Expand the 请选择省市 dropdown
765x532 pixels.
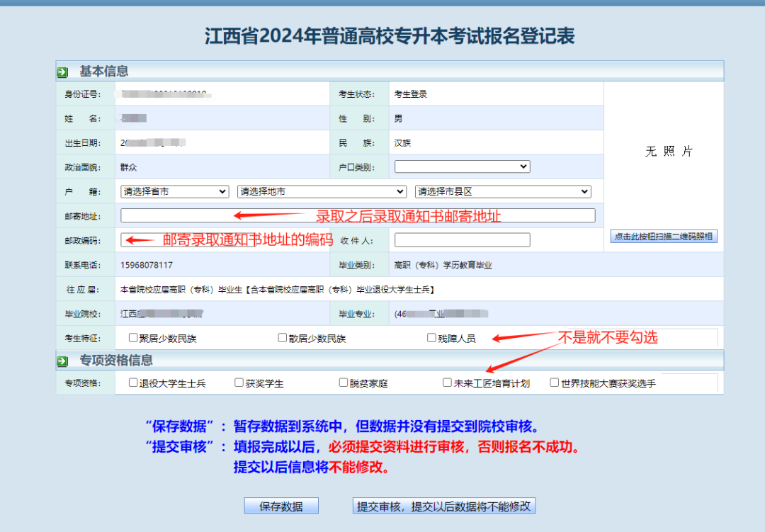(x=174, y=192)
